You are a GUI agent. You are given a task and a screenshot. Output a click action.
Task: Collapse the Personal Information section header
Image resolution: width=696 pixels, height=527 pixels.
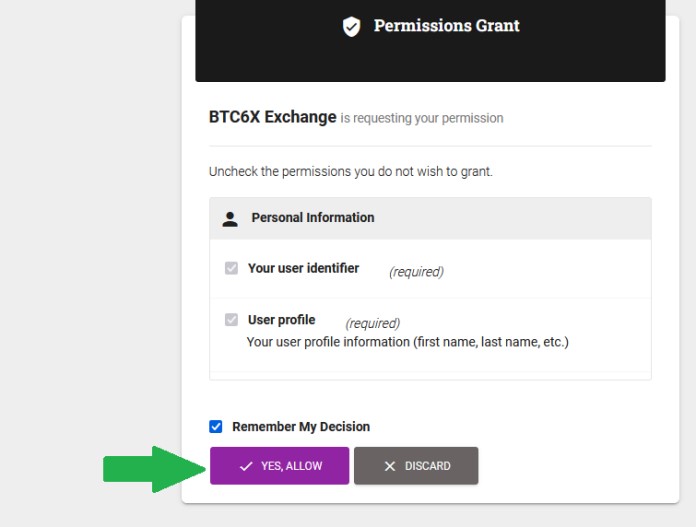coord(430,218)
